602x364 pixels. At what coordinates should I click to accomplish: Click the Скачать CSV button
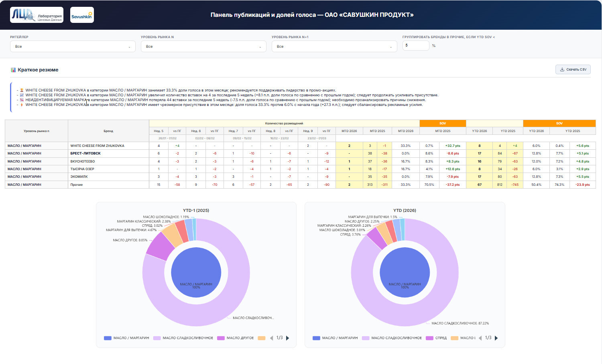point(573,69)
